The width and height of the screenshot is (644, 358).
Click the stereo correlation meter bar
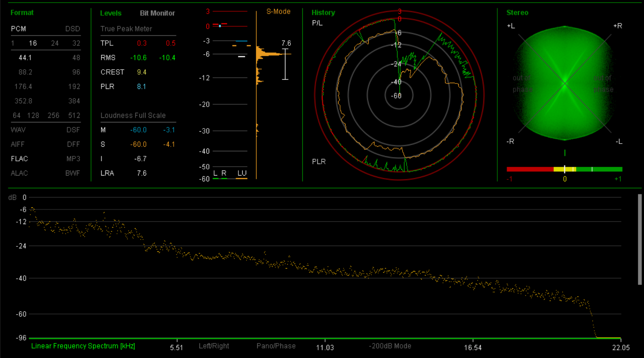[x=565, y=169]
